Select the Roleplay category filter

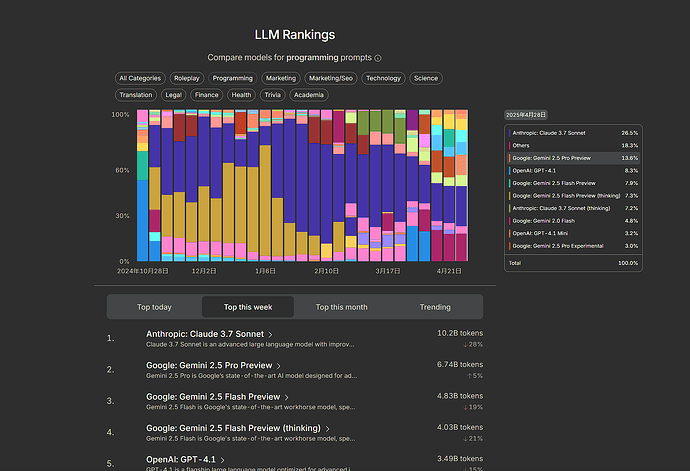click(x=187, y=78)
